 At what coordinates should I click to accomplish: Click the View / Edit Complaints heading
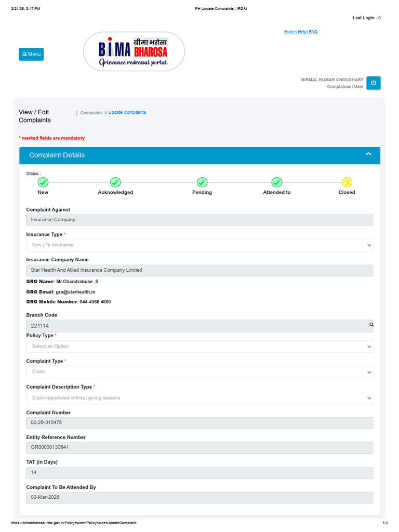(x=35, y=116)
